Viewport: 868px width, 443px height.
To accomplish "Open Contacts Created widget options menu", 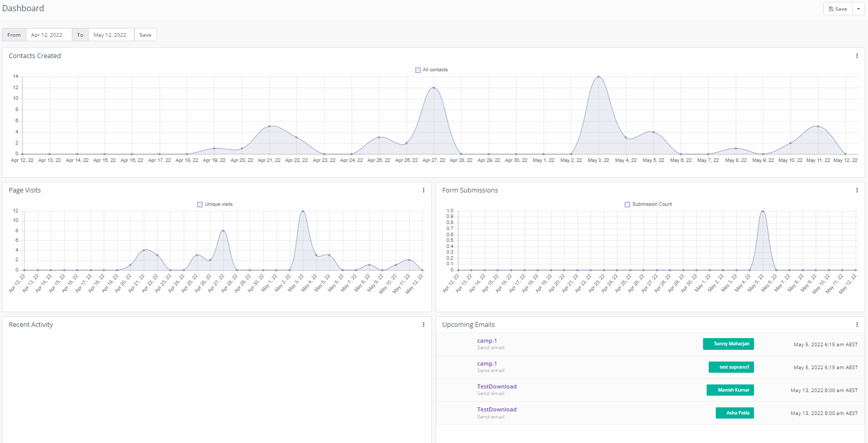I will click(x=857, y=56).
